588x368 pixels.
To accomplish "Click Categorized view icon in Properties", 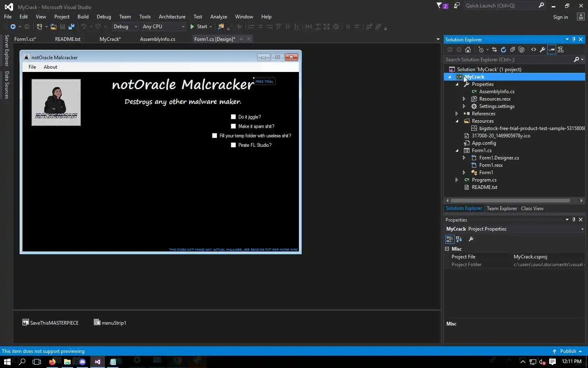I will (450, 239).
